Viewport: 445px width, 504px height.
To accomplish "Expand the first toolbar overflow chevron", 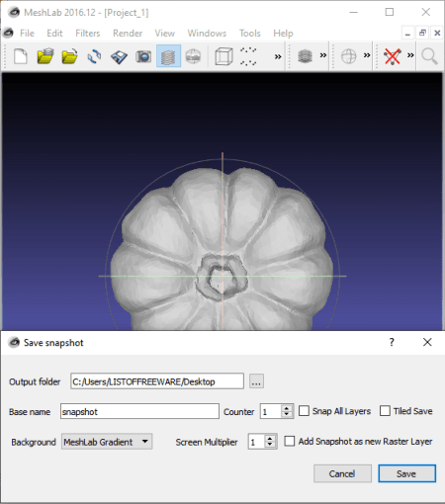I will pyautogui.click(x=278, y=56).
